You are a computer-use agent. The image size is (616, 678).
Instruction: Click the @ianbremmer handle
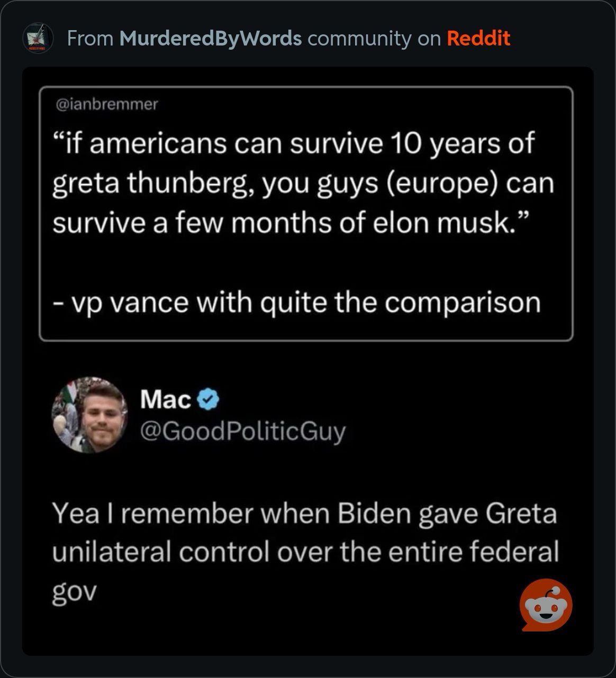point(107,105)
